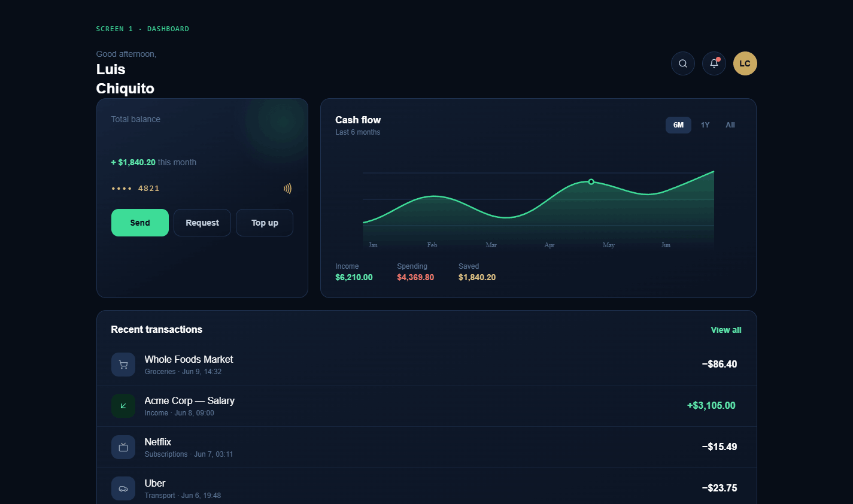Click the masked card number 4821

(135, 189)
